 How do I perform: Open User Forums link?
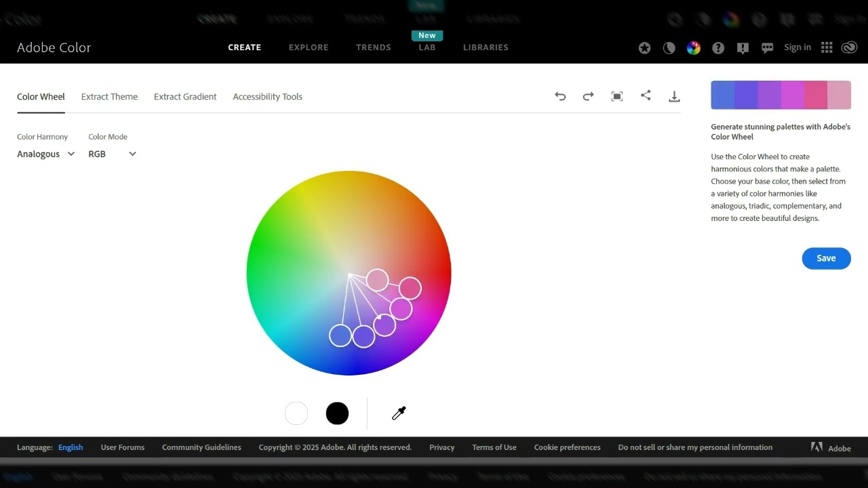coord(123,447)
